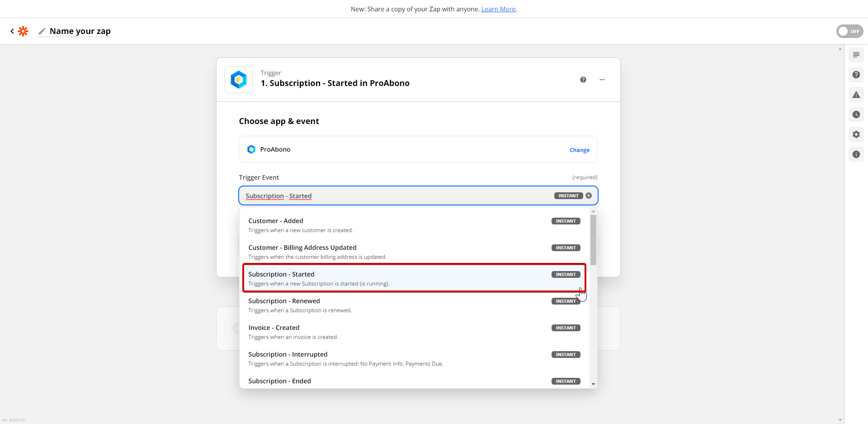Open the history clock sidebar icon

click(x=856, y=114)
